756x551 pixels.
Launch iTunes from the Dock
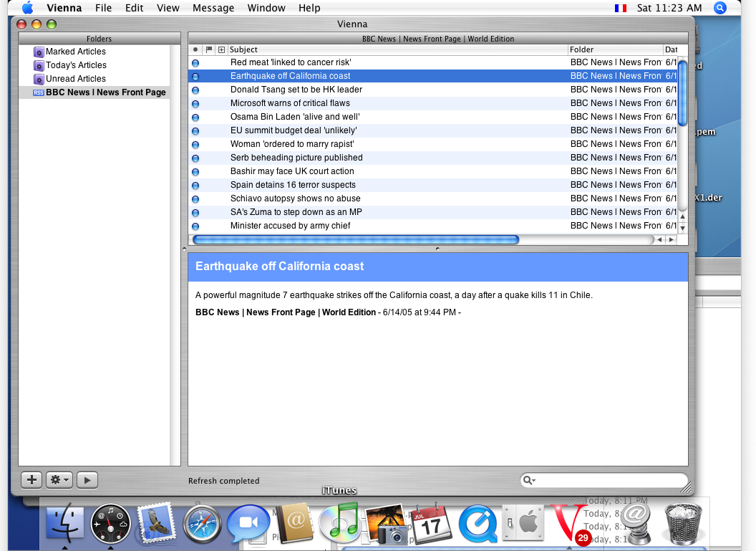tap(339, 524)
